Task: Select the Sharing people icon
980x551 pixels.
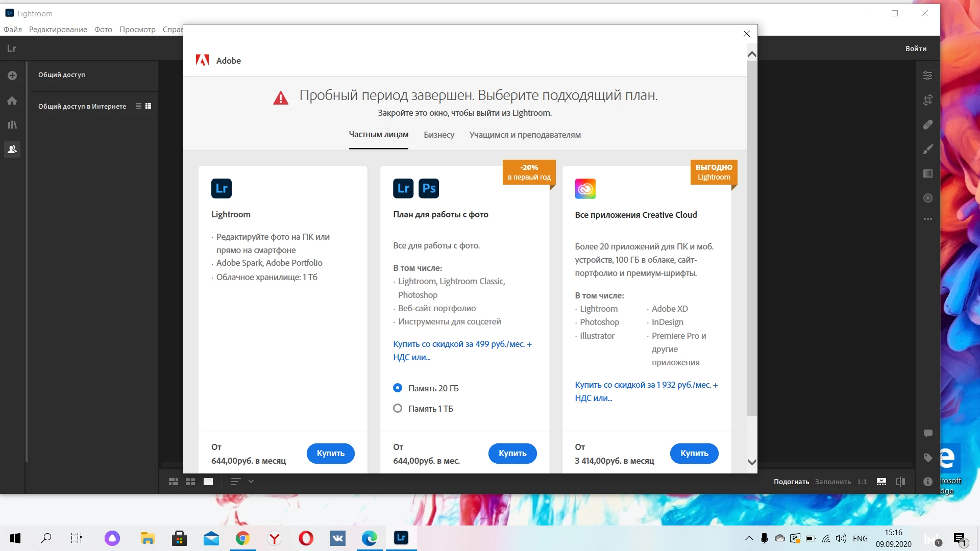Action: click(12, 149)
